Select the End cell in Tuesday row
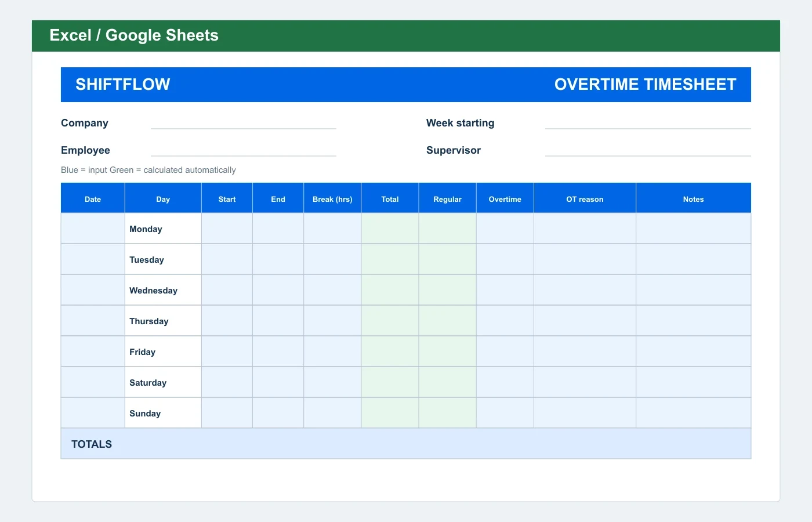Screen dimensions: 812x522 pyautogui.click(x=278, y=259)
